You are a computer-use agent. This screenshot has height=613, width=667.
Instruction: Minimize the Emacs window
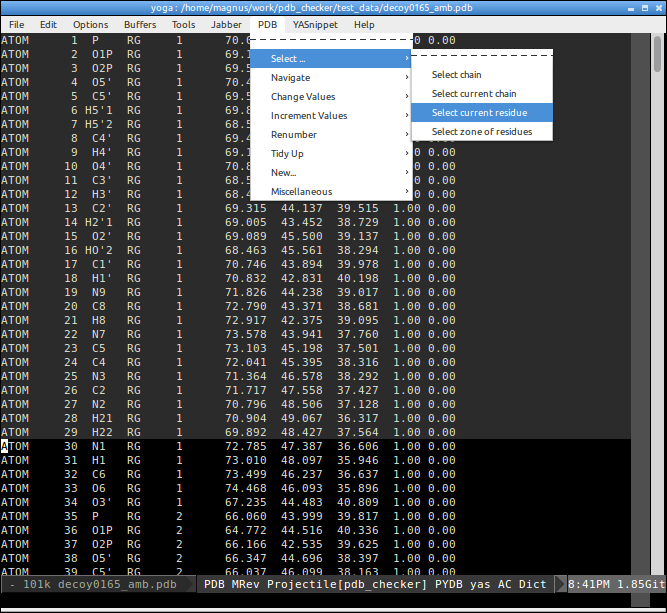631,8
